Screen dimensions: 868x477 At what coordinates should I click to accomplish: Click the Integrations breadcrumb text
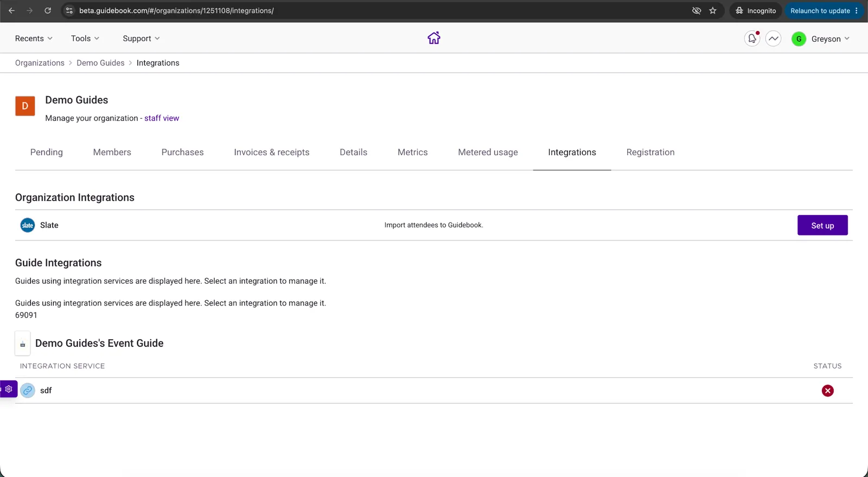tap(158, 63)
